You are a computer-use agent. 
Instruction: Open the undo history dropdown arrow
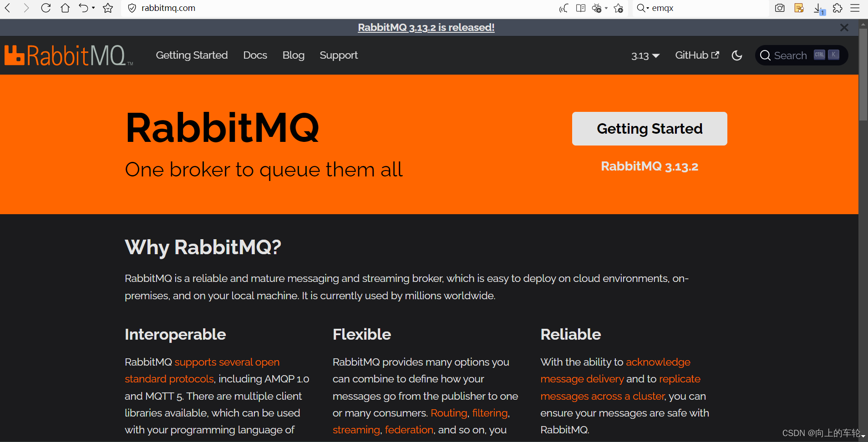point(93,8)
